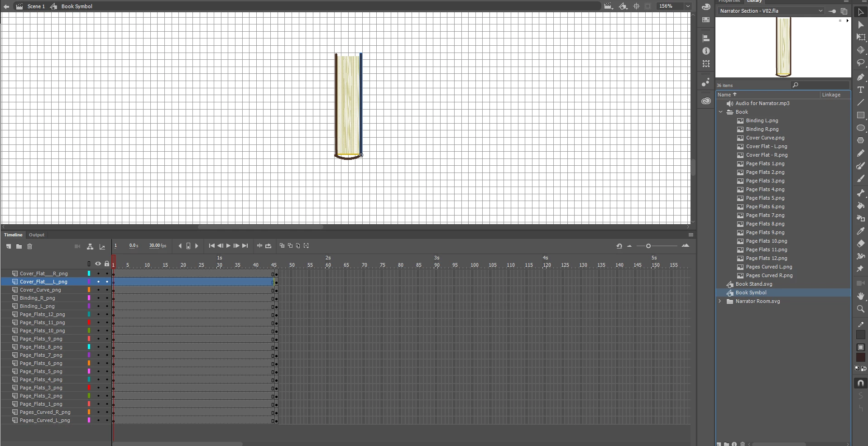
Task: Select the 3D Rotation tool
Action: coord(861,50)
